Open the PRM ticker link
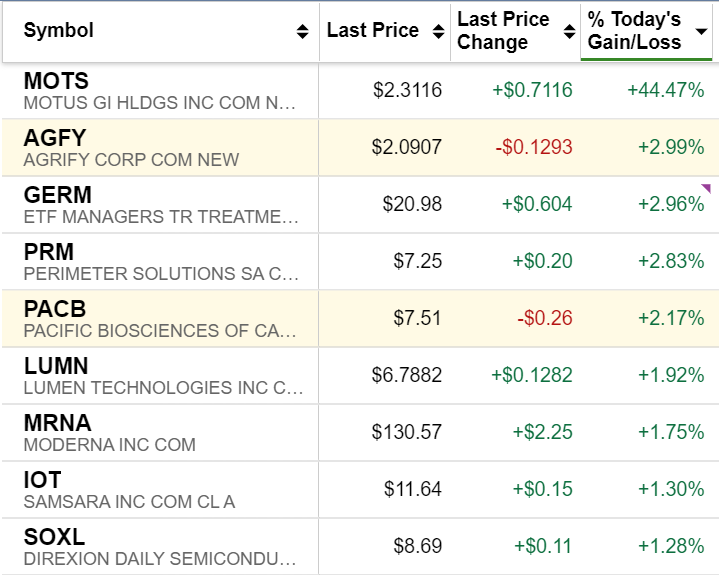The height and width of the screenshot is (575, 719). point(49,252)
